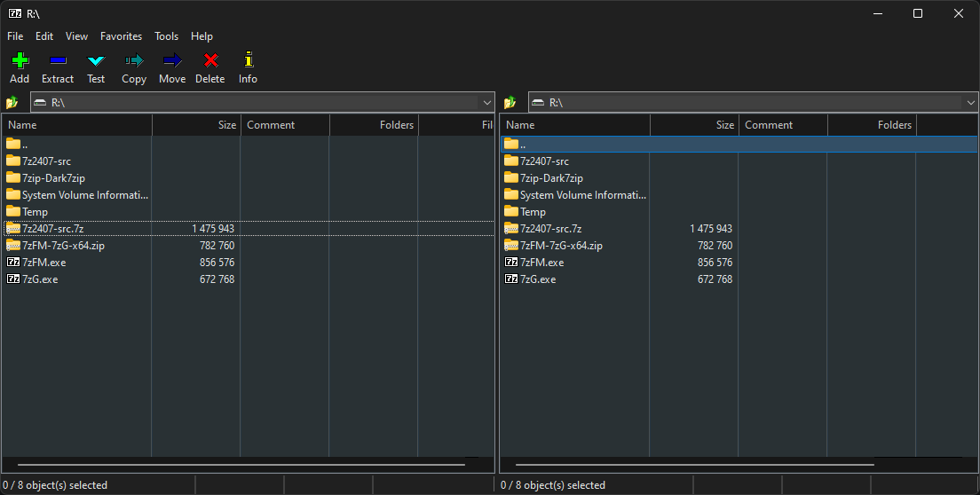Sort left panel by Comment column
This screenshot has height=495, width=980.
(285, 125)
